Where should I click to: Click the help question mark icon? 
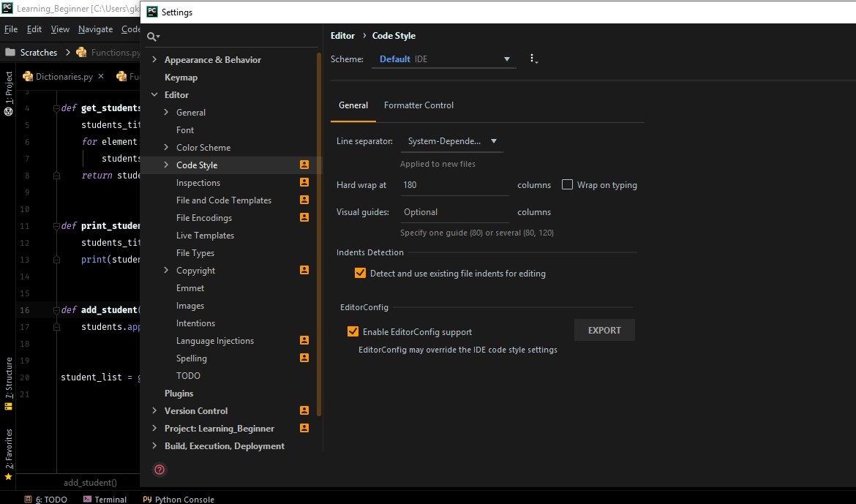pyautogui.click(x=159, y=470)
